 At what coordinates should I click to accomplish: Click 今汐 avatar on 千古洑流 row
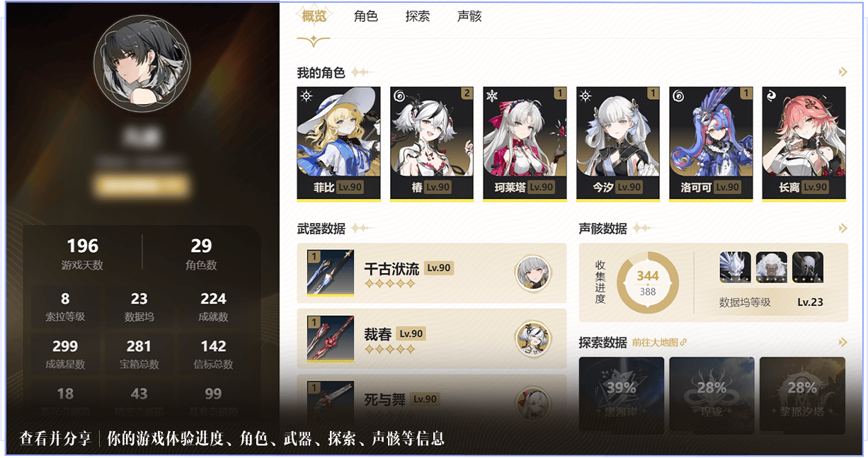[x=532, y=273]
